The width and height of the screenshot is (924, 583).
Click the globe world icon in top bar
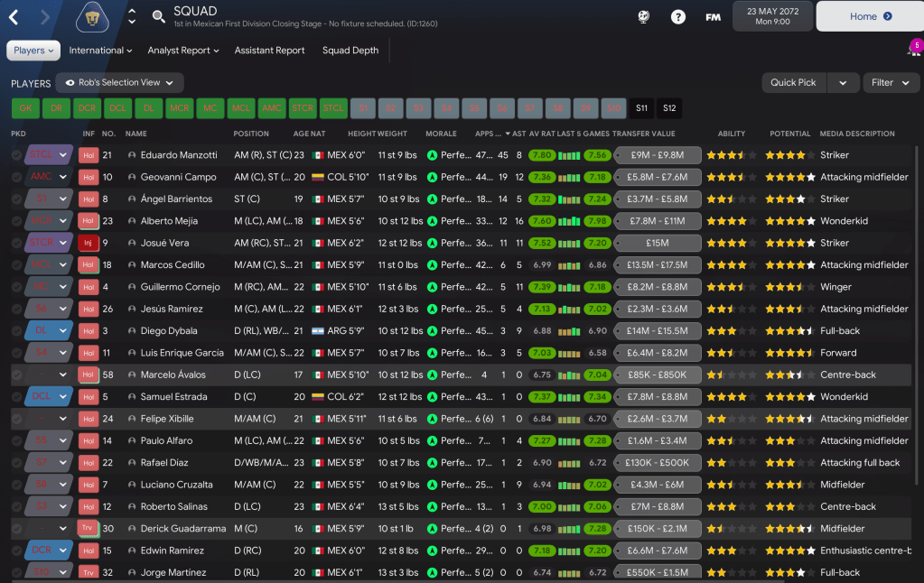pyautogui.click(x=644, y=16)
